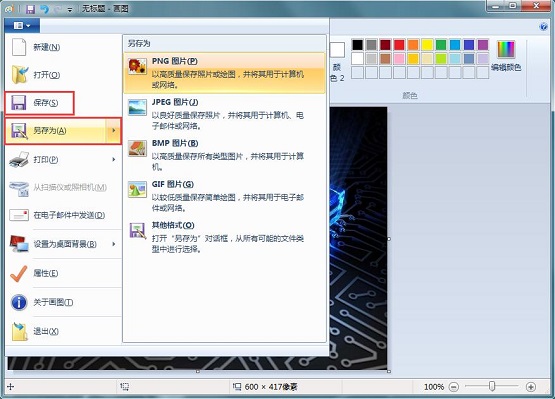Select the Color 2 white box
This screenshot has height=399, width=555.
coord(337,50)
